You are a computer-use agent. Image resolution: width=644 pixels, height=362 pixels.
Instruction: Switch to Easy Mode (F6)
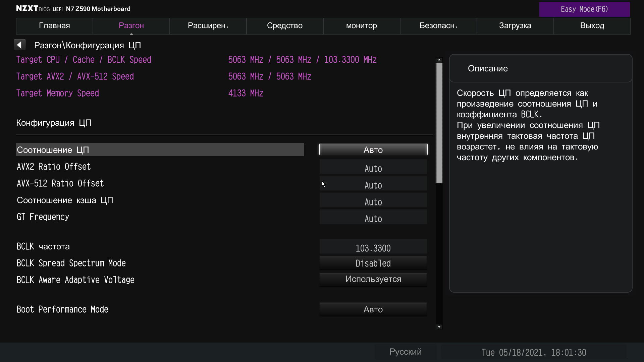point(584,9)
